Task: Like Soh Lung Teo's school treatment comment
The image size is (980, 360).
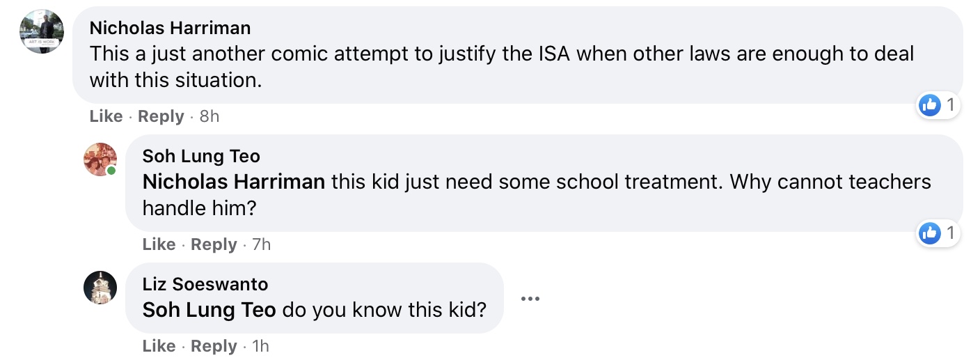Action: point(159,244)
